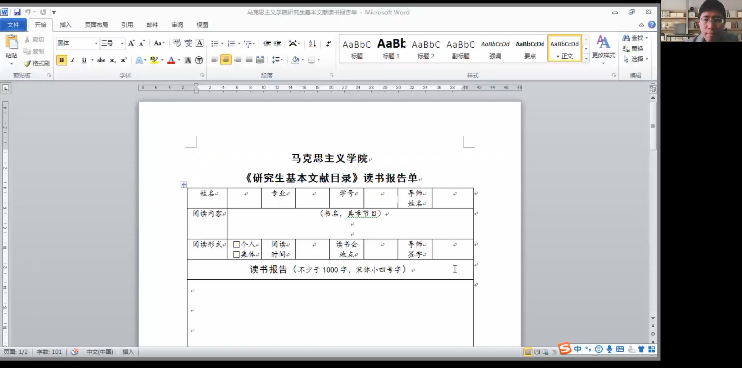This screenshot has width=742, height=368.
Task: Click the red font color swatch
Action: point(171,60)
